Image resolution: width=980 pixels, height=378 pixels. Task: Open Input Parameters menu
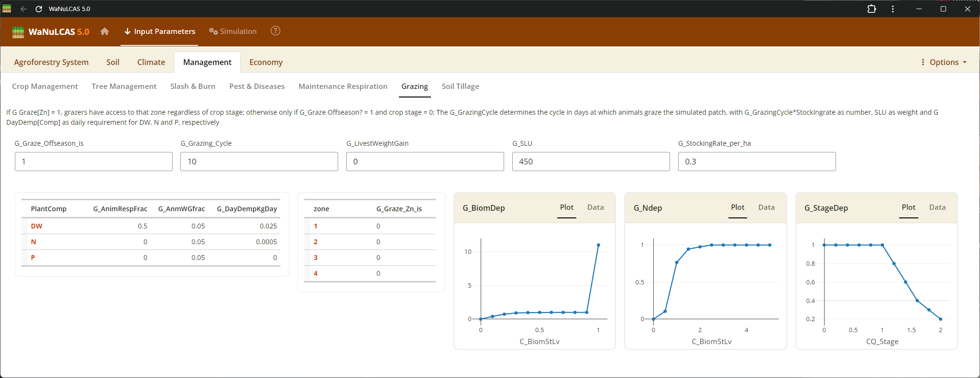(160, 32)
